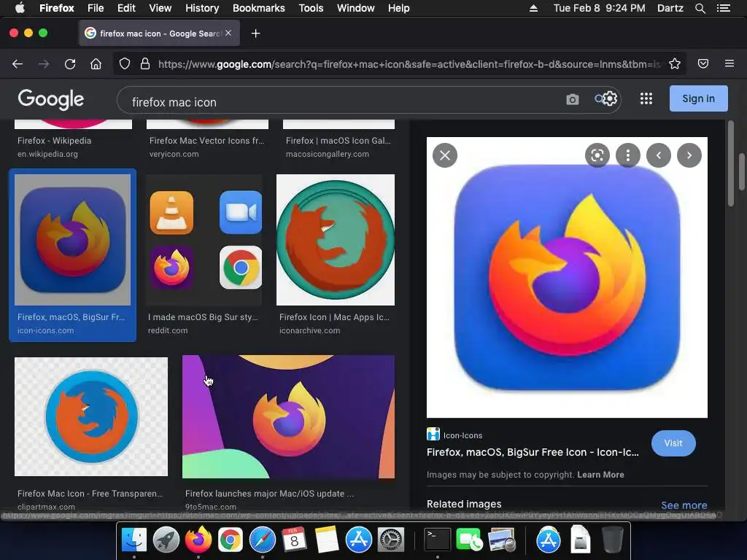Open the Tools menu
The width and height of the screenshot is (747, 560).
[x=311, y=8]
